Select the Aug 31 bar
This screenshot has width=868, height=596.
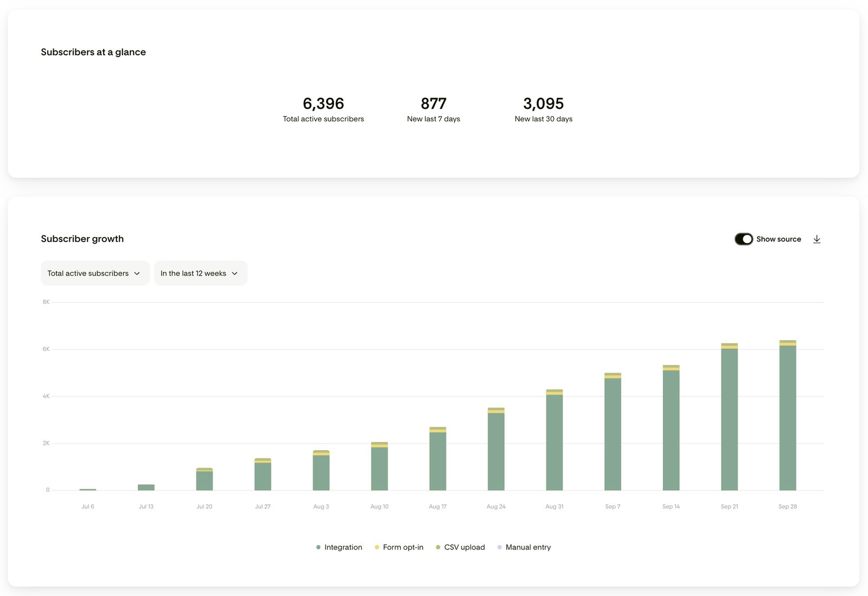[x=554, y=440]
